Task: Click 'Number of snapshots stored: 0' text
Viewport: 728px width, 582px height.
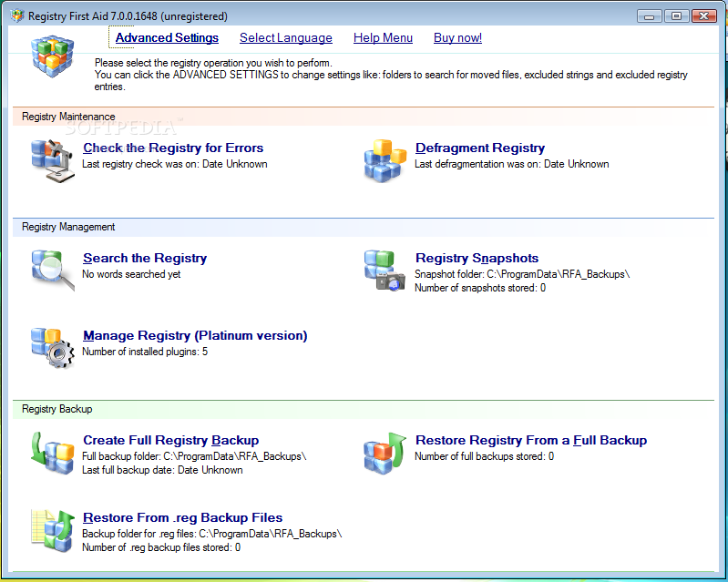Action: (x=480, y=288)
